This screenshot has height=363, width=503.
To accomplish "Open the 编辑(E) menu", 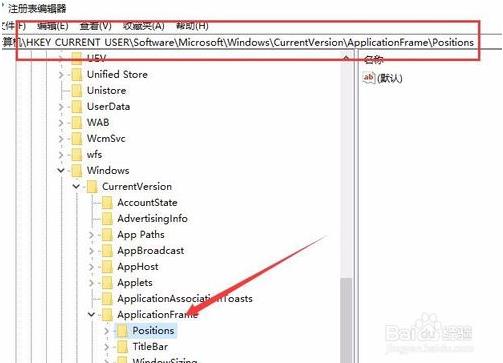I will 53,26.
